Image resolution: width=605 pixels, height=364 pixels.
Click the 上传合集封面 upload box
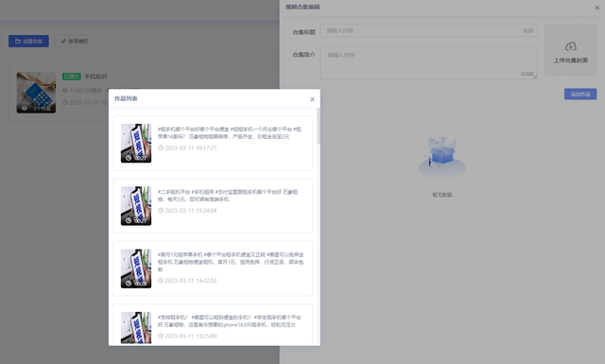click(x=571, y=50)
